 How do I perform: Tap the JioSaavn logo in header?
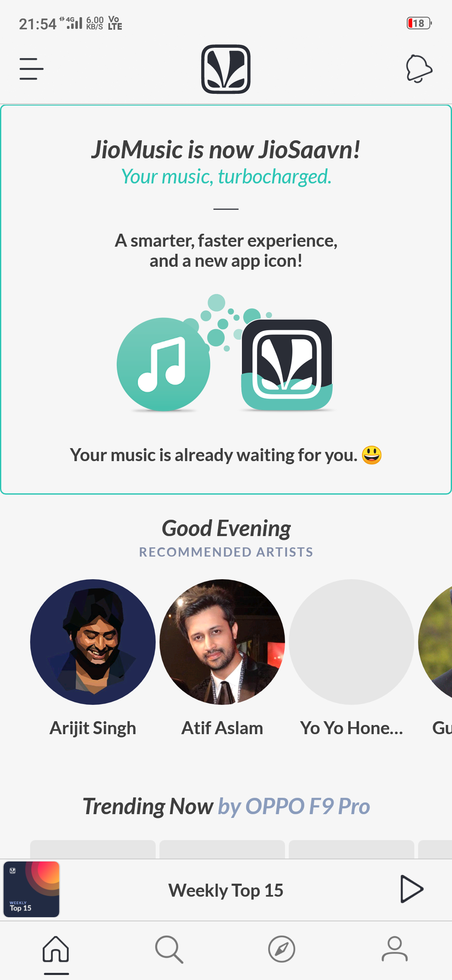tap(226, 69)
